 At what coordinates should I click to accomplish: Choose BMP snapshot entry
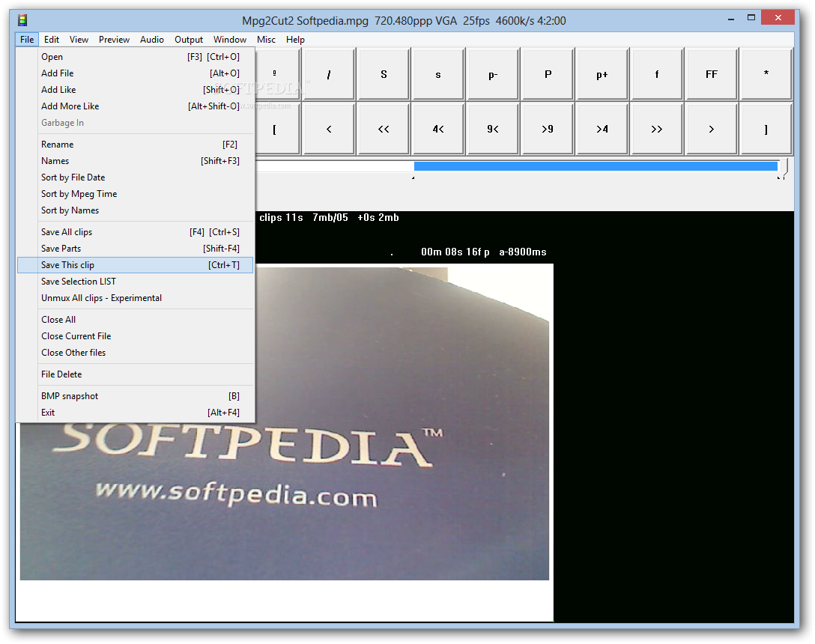135,396
